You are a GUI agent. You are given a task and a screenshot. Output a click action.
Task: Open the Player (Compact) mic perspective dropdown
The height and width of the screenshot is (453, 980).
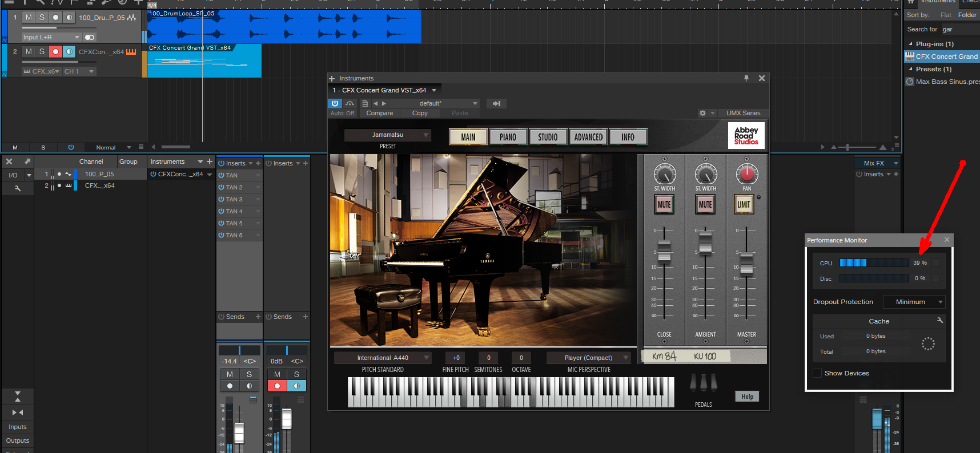coord(588,358)
